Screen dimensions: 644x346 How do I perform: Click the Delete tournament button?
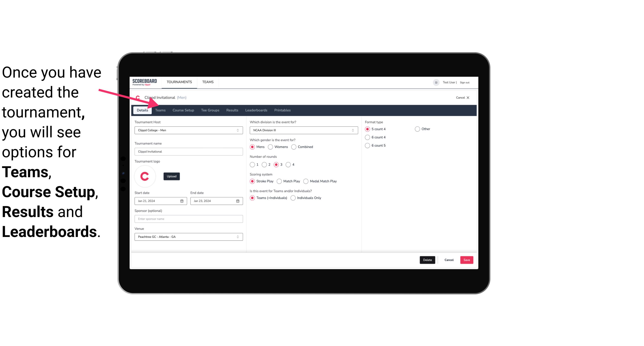pos(427,259)
